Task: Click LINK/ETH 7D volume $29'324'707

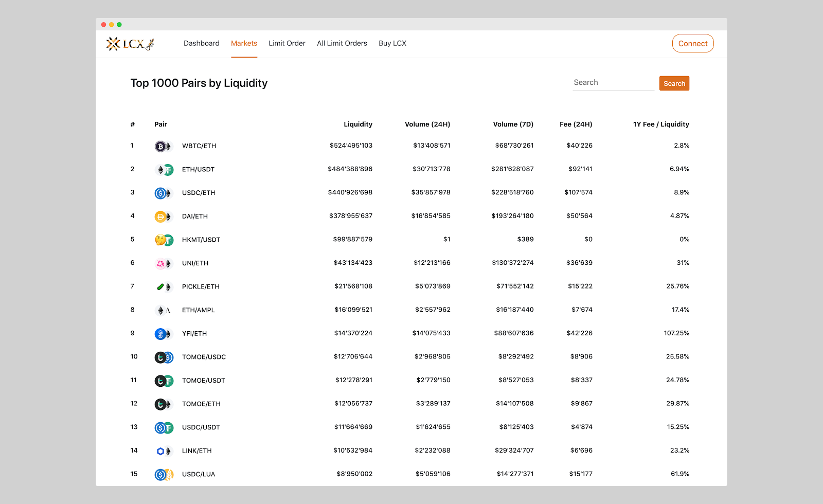Action: pyautogui.click(x=514, y=451)
